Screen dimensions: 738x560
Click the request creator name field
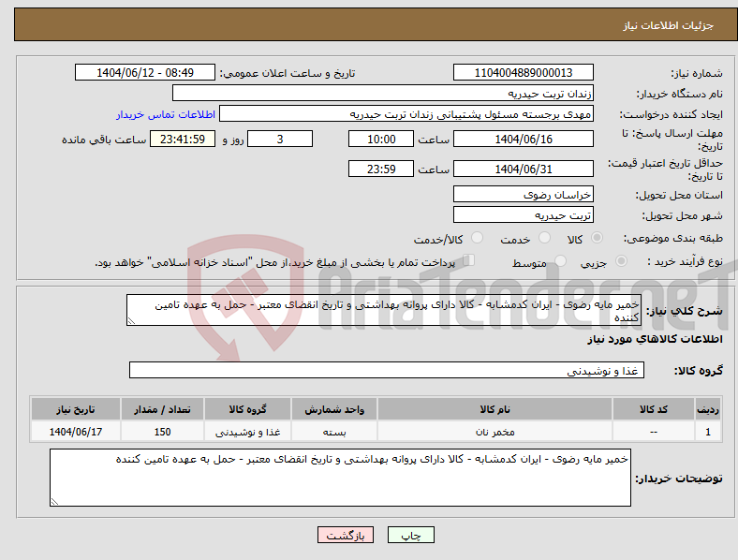(406, 114)
